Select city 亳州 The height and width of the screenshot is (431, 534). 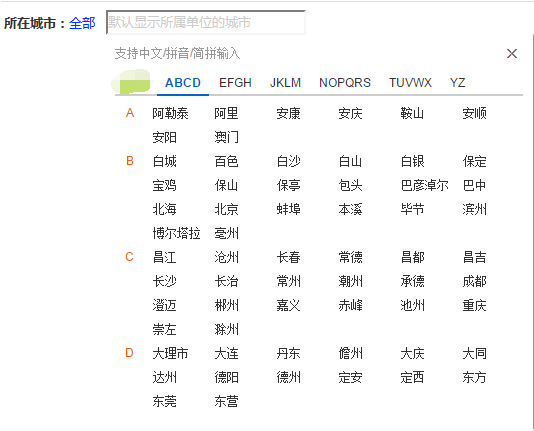point(226,234)
